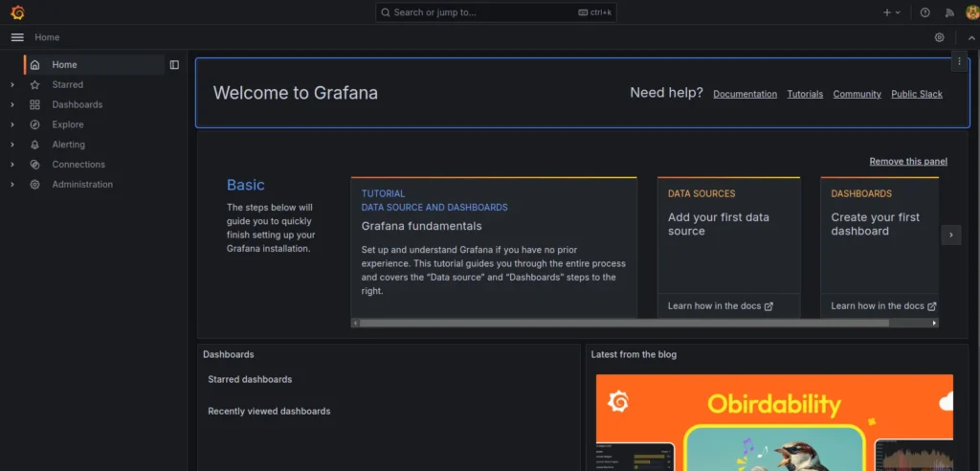
Task: Click scrollbar left arrow under setup cards
Action: (x=355, y=324)
